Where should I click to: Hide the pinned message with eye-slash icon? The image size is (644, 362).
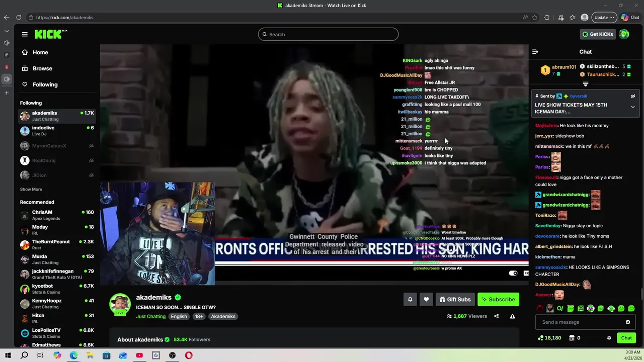click(633, 96)
